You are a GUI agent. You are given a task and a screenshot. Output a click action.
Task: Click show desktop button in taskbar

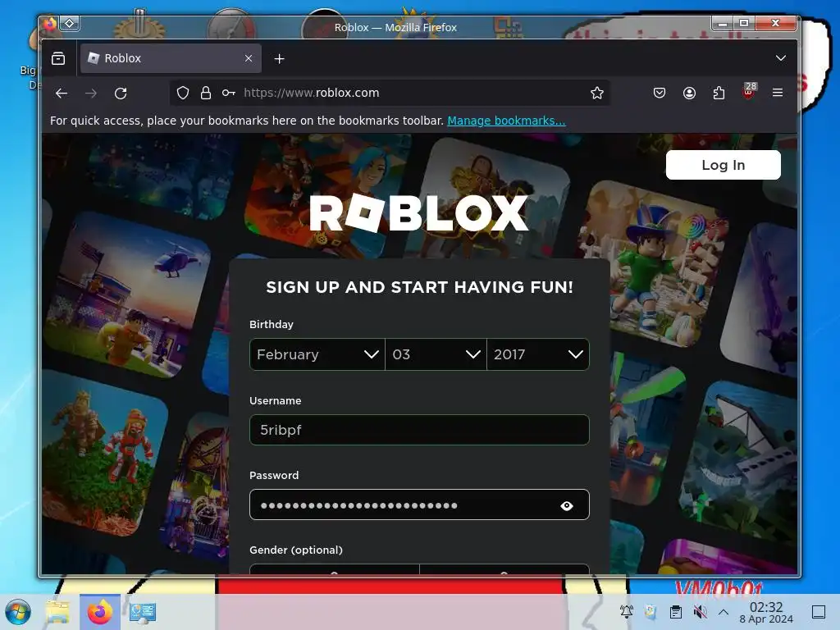(x=819, y=611)
